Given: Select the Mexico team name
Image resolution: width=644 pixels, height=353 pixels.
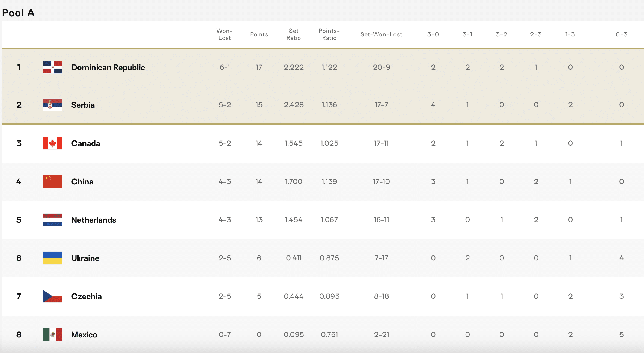Looking at the screenshot, I should pyautogui.click(x=84, y=335).
